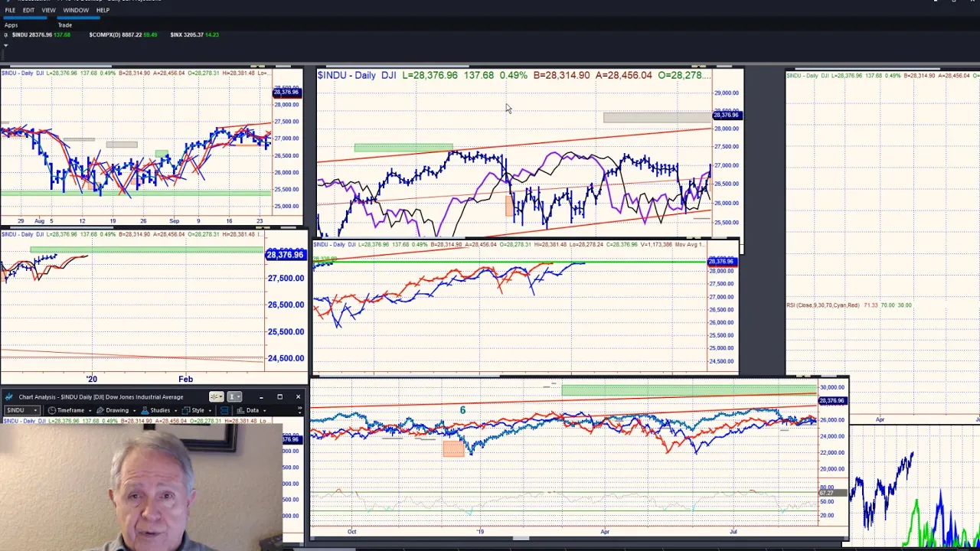Click the orange rectangle on bottom chart
This screenshot has height=551, width=980.
[453, 450]
